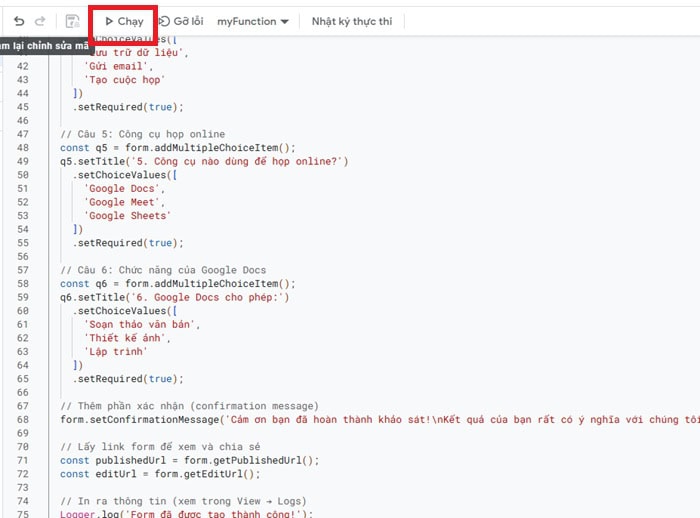This screenshot has height=518, width=700.
Task: Open Nhật ký thực thi execution log
Action: [x=351, y=21]
